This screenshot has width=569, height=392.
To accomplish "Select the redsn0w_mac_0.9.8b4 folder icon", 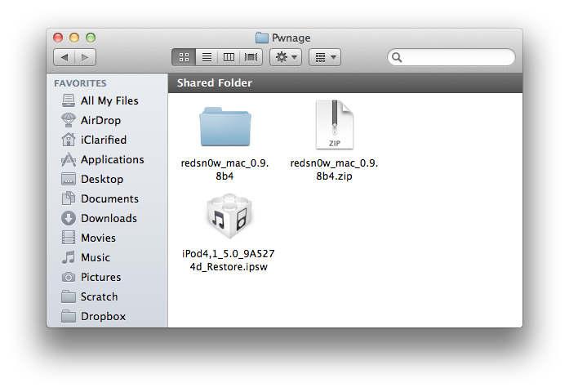I will click(224, 125).
